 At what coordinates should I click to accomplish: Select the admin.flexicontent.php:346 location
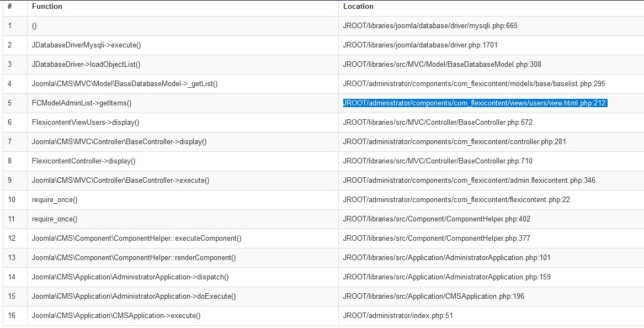[469, 181]
